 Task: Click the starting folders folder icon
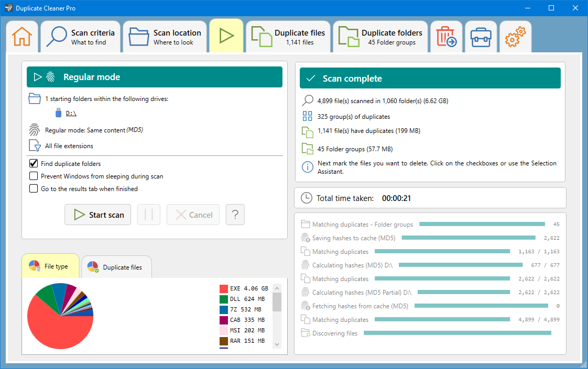(35, 98)
